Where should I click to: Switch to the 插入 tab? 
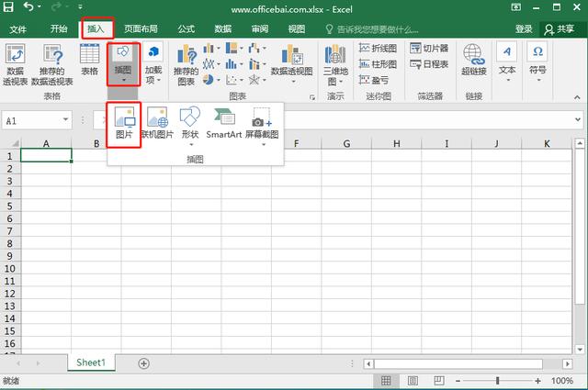pos(96,28)
